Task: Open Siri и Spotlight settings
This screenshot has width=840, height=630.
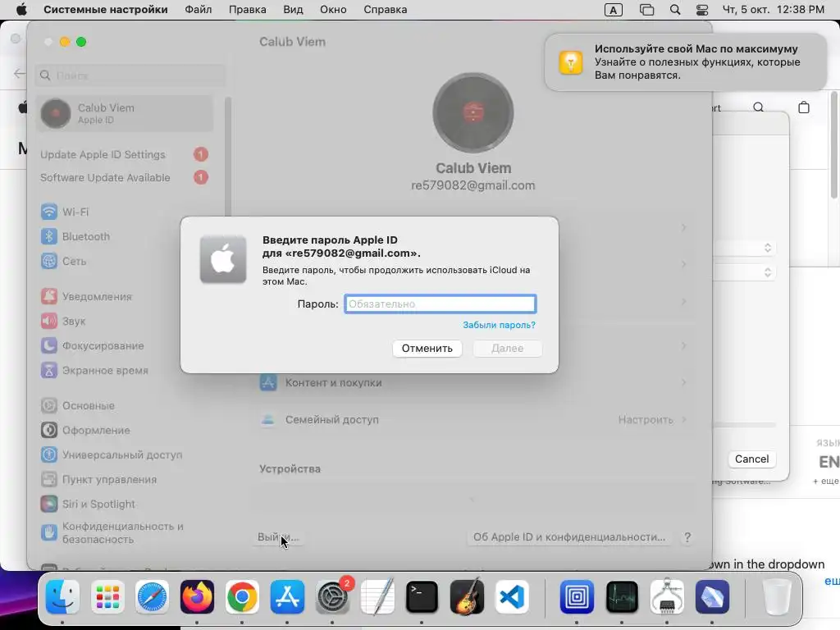Action: click(x=88, y=504)
